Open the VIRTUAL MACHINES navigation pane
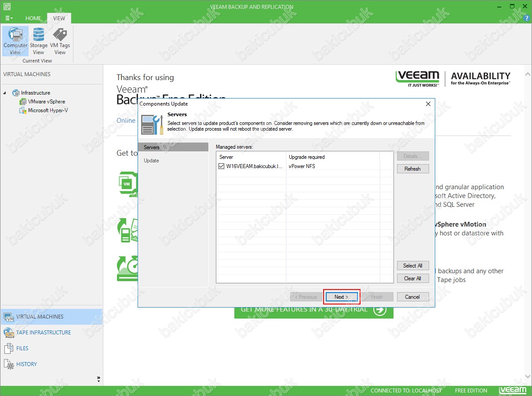This screenshot has height=396, width=532. click(x=51, y=317)
